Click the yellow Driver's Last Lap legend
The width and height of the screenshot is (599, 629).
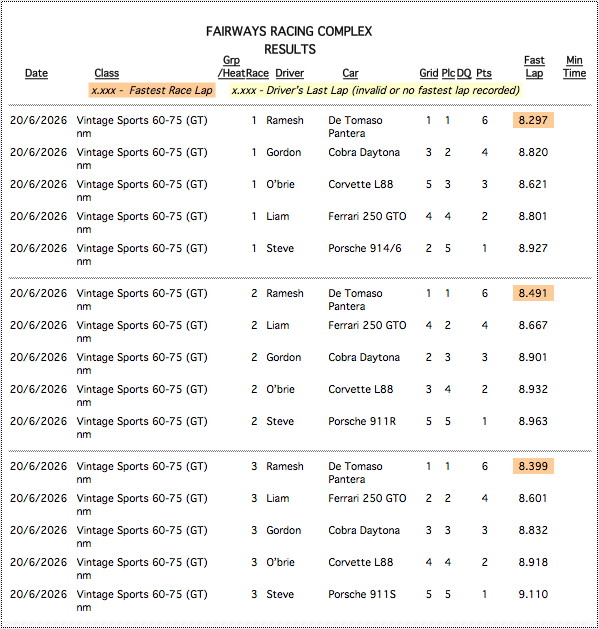tap(376, 90)
